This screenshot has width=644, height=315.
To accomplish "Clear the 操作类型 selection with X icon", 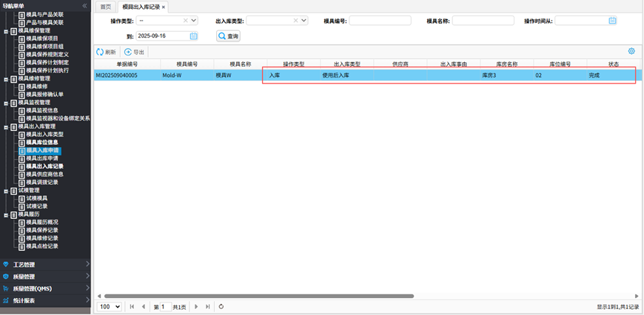I will tap(184, 21).
